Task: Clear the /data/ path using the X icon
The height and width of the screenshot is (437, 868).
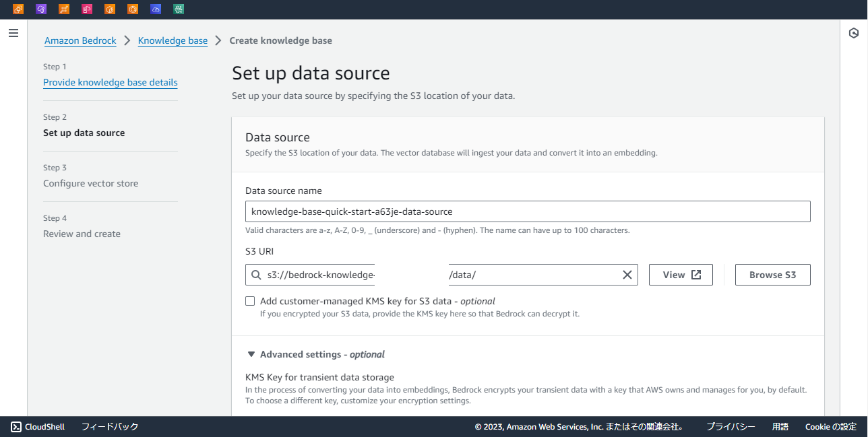Action: click(627, 275)
